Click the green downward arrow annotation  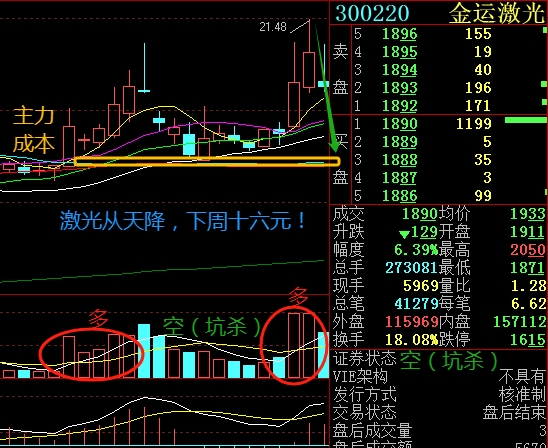click(326, 87)
